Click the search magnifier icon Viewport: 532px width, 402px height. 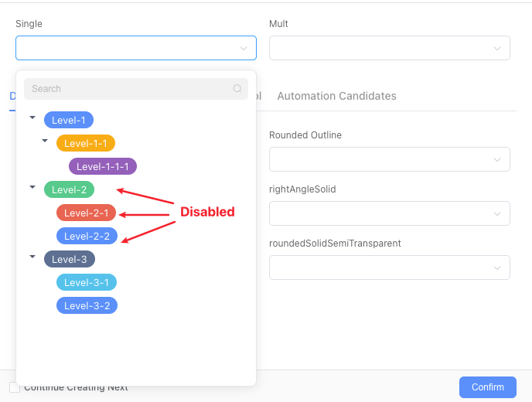tap(237, 89)
